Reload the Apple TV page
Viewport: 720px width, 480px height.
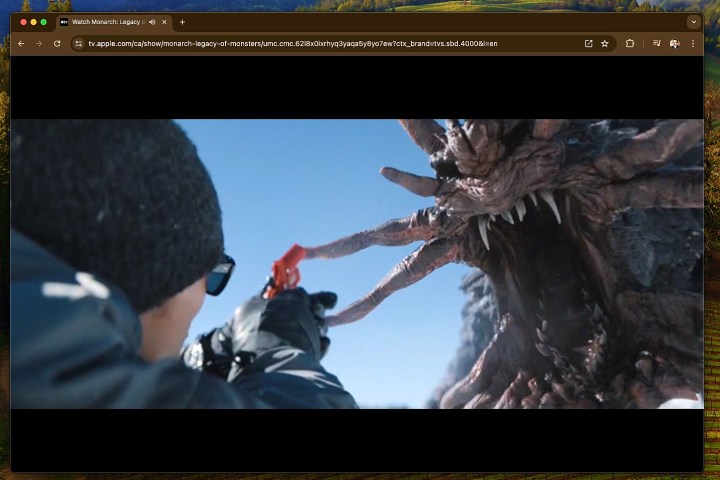tap(57, 44)
